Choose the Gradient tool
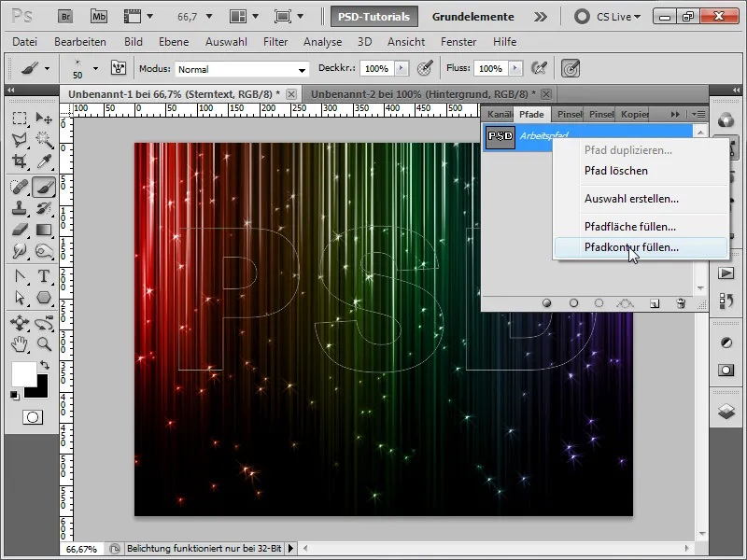The width and height of the screenshot is (747, 560). coord(44,230)
